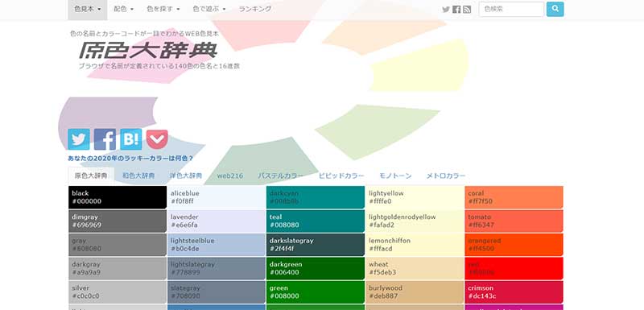Pick the lemonchiffon #fffacd swatch
The height and width of the screenshot is (310, 644).
[415, 245]
